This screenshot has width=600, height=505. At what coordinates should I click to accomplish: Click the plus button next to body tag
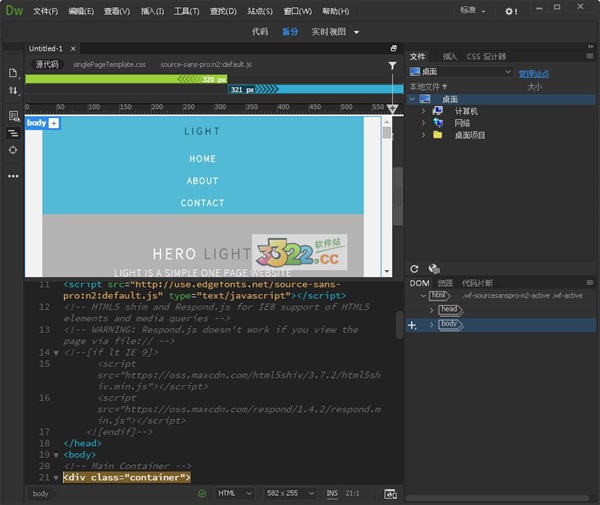coord(54,123)
